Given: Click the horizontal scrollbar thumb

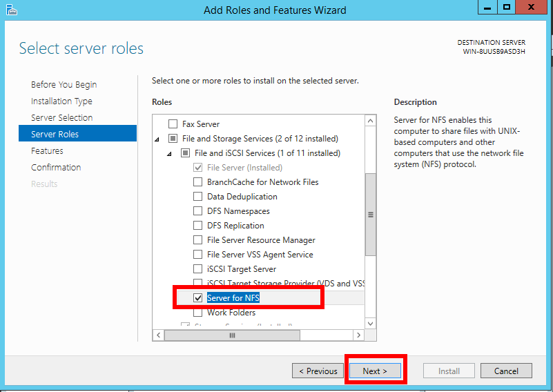Looking at the screenshot, I should 232,335.
